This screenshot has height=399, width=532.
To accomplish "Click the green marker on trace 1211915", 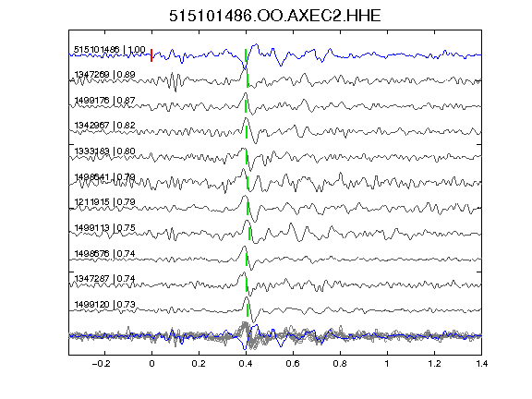I will coord(248,209).
